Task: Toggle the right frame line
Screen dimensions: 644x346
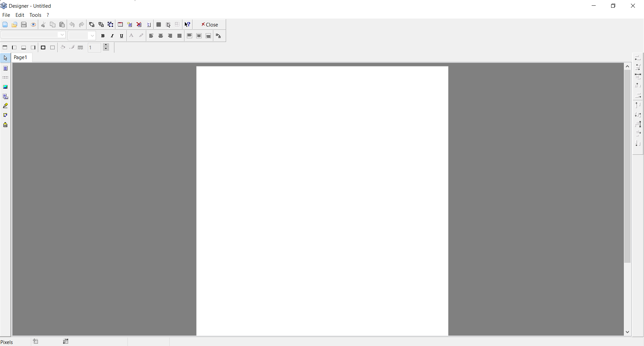Action: click(33, 48)
